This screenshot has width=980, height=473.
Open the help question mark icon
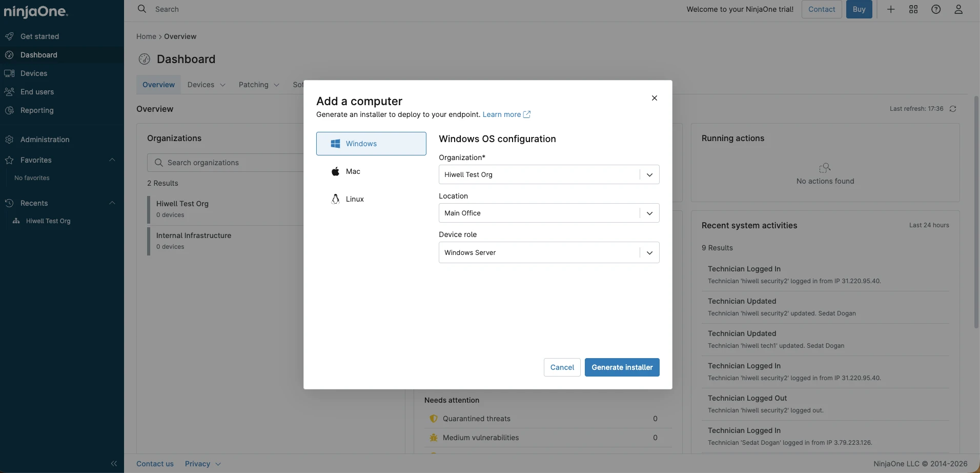pyautogui.click(x=936, y=9)
